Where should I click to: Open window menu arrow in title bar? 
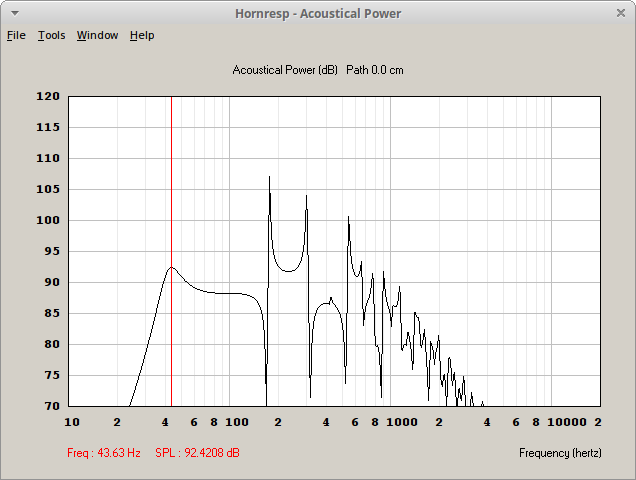15,13
